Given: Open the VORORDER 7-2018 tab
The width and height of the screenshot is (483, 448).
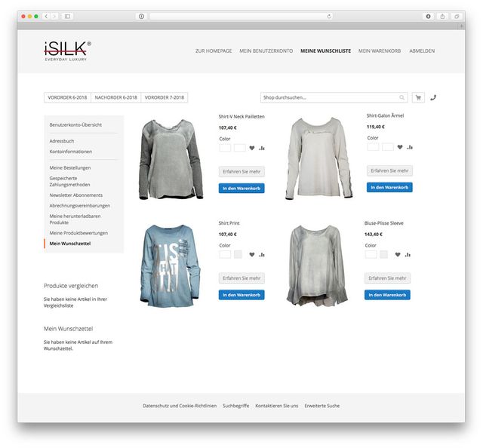Looking at the screenshot, I should [165, 97].
